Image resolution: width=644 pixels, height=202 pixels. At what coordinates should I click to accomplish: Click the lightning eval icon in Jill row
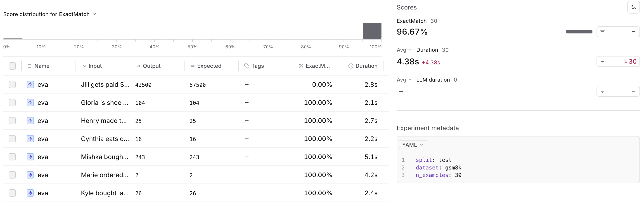pyautogui.click(x=30, y=85)
